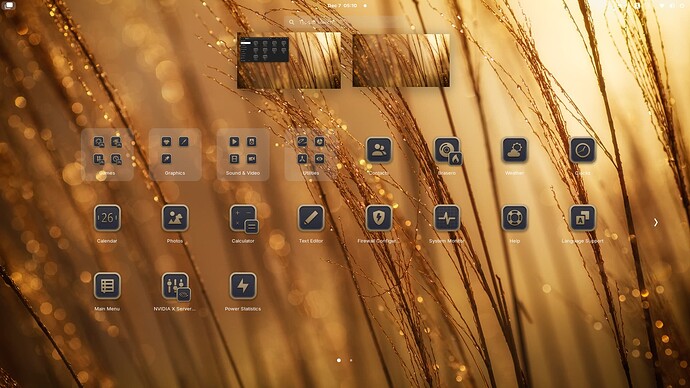Click the Activities icon in top-left corner
The image size is (690, 388).
pyautogui.click(x=8, y=5)
